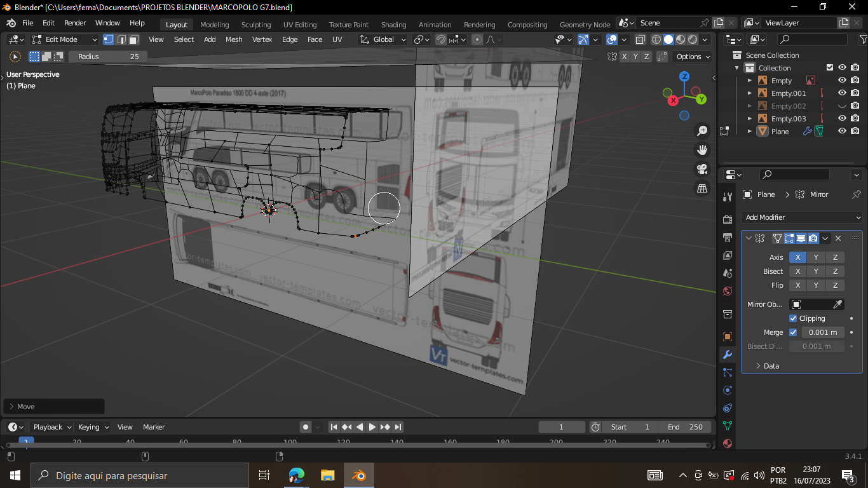Click the zoom magnifier viewport gizmo
This screenshot has height=488, width=868.
point(702,131)
